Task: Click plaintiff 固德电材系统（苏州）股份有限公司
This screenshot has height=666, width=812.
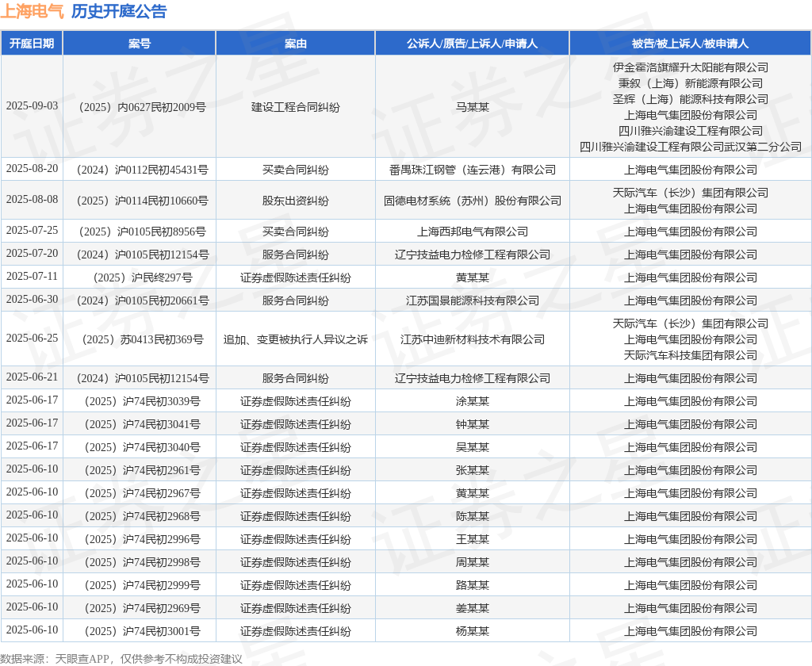Action: 472,201
